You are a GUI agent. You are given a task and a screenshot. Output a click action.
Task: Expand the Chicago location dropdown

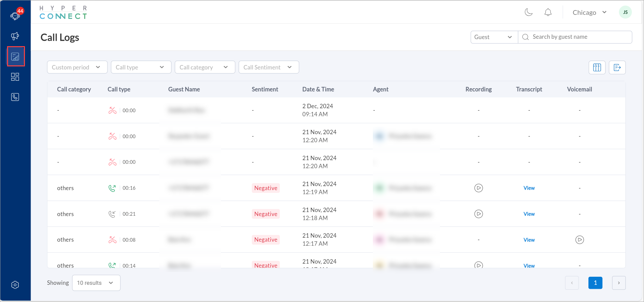(x=590, y=12)
